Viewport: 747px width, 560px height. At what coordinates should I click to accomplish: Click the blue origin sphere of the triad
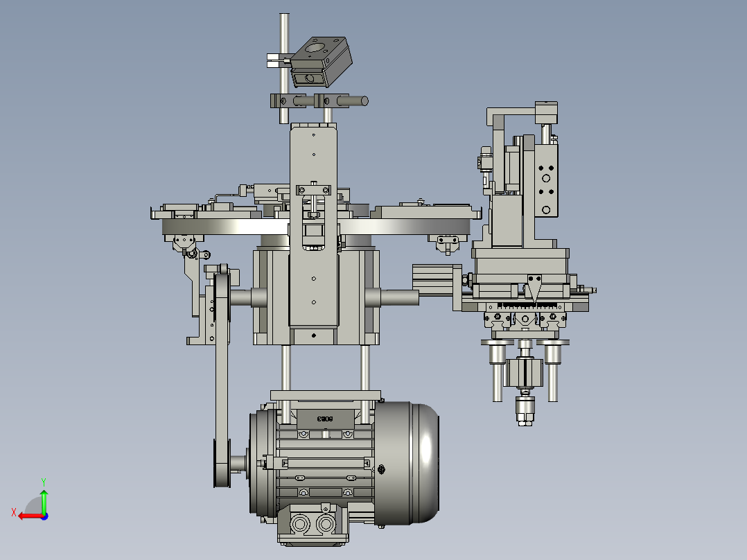[x=45, y=516]
